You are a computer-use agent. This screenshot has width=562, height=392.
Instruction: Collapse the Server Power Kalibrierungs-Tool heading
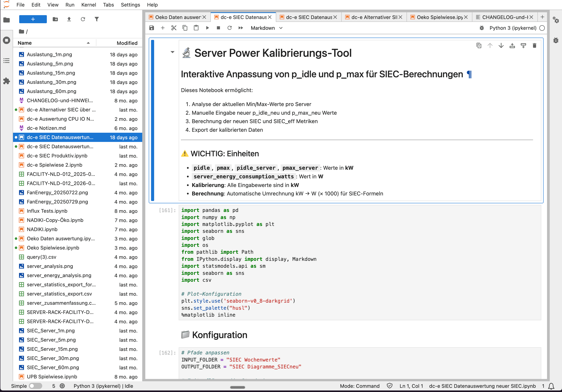(x=173, y=52)
